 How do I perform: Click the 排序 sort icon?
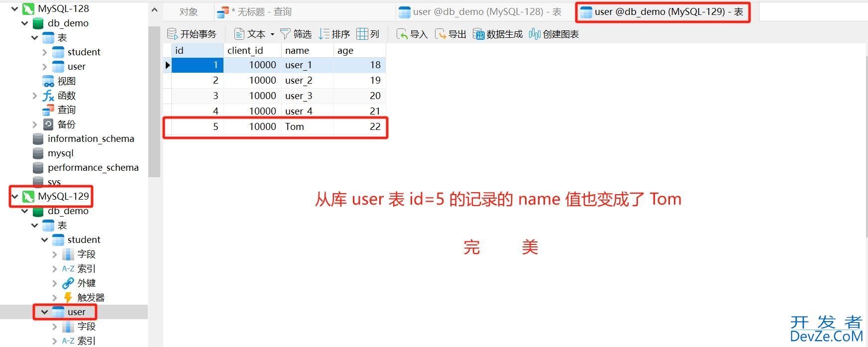[x=324, y=34]
